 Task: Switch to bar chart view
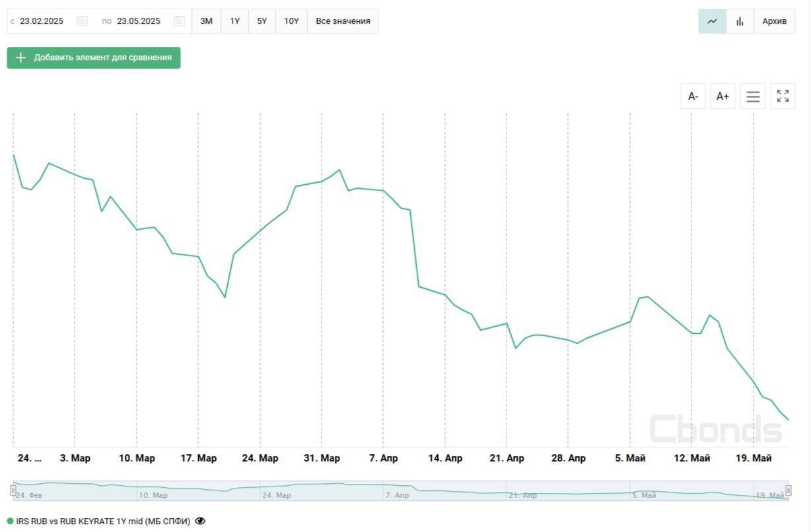pyautogui.click(x=740, y=21)
